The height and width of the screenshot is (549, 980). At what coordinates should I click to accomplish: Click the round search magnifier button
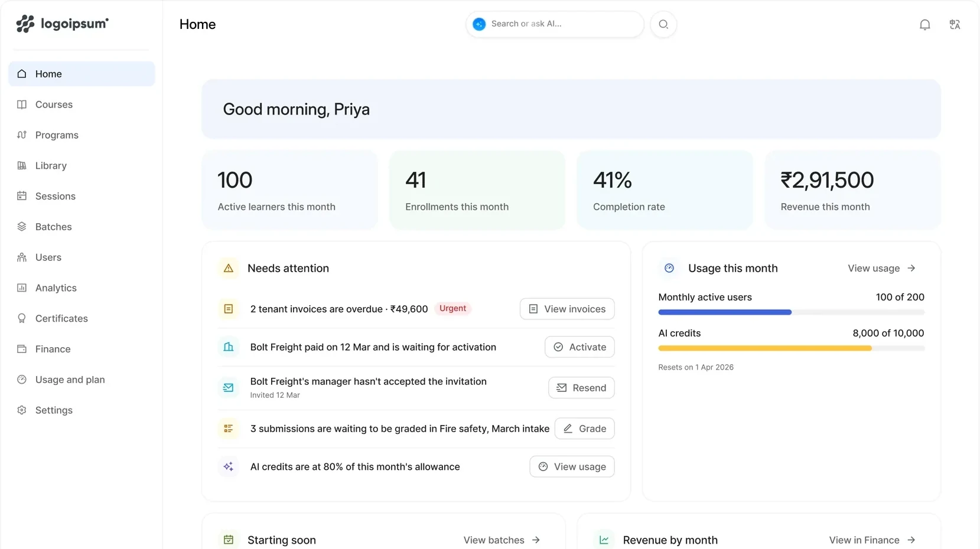(x=663, y=24)
